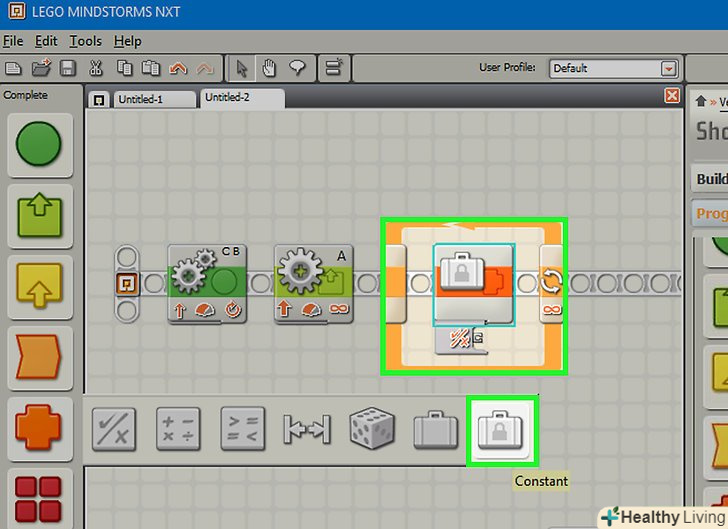The width and height of the screenshot is (728, 529).
Task: Open the Action palette green arrow icon
Action: [39, 216]
